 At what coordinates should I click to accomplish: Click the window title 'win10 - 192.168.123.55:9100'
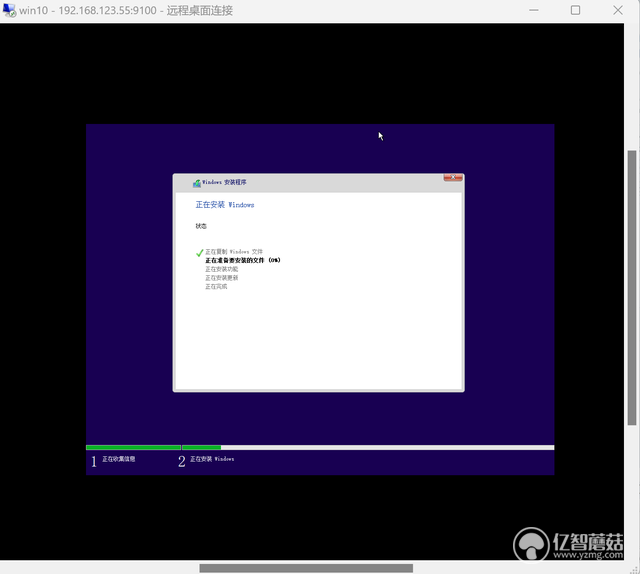click(88, 10)
